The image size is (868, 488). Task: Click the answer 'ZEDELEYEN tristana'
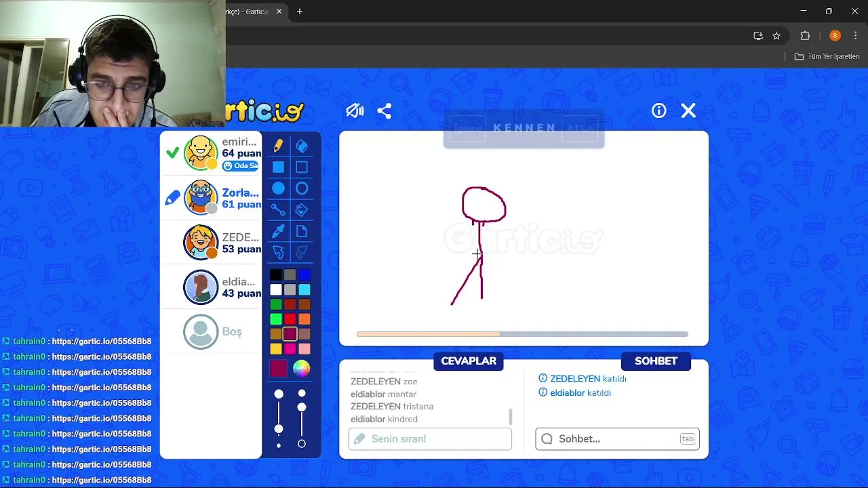click(x=392, y=407)
